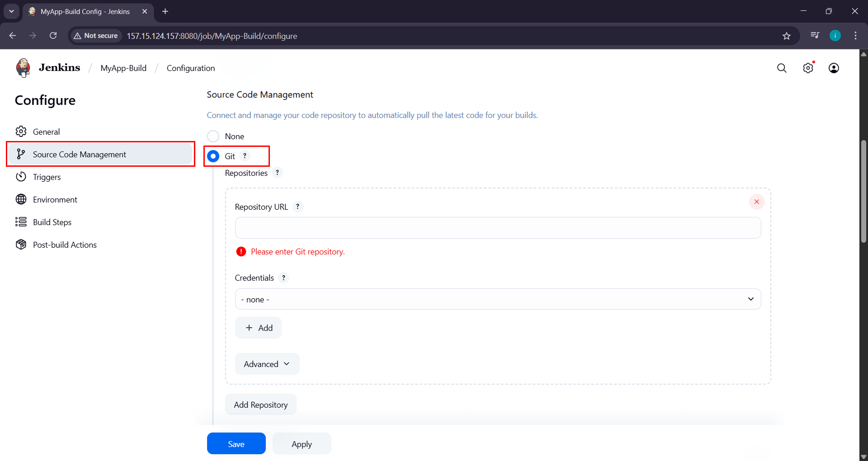Go to the MyApp-Build breadcrumb
Screen dimensions: 868x461
coord(123,68)
